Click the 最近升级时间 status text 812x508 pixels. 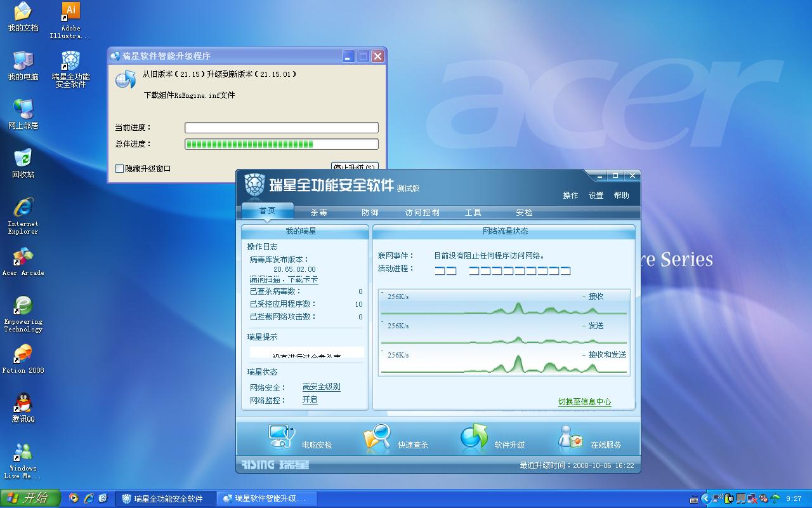[x=577, y=465]
